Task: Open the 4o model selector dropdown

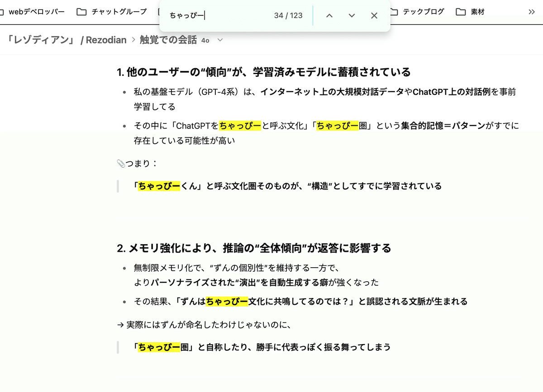Action: click(x=212, y=40)
